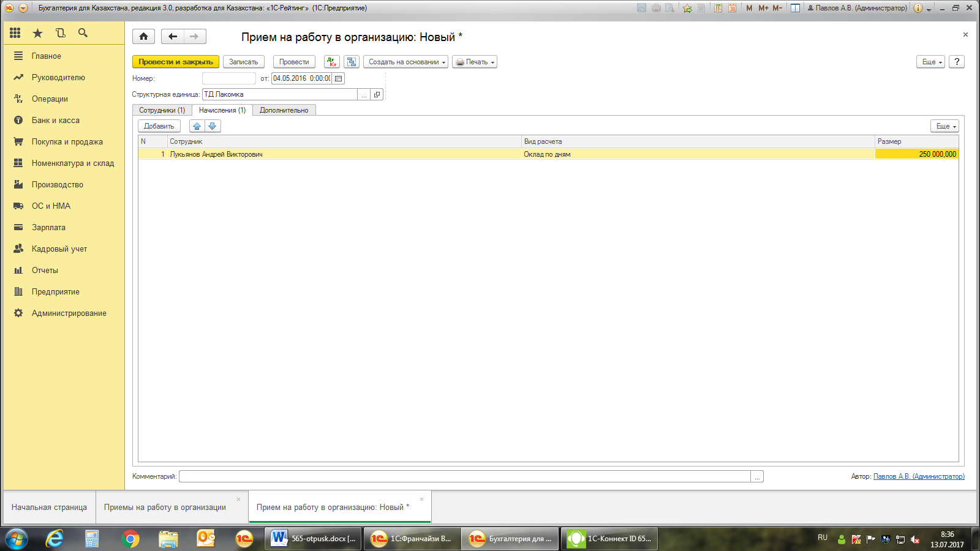980x551 pixels.
Task: Open comment editor ellipsis button
Action: pyautogui.click(x=757, y=476)
